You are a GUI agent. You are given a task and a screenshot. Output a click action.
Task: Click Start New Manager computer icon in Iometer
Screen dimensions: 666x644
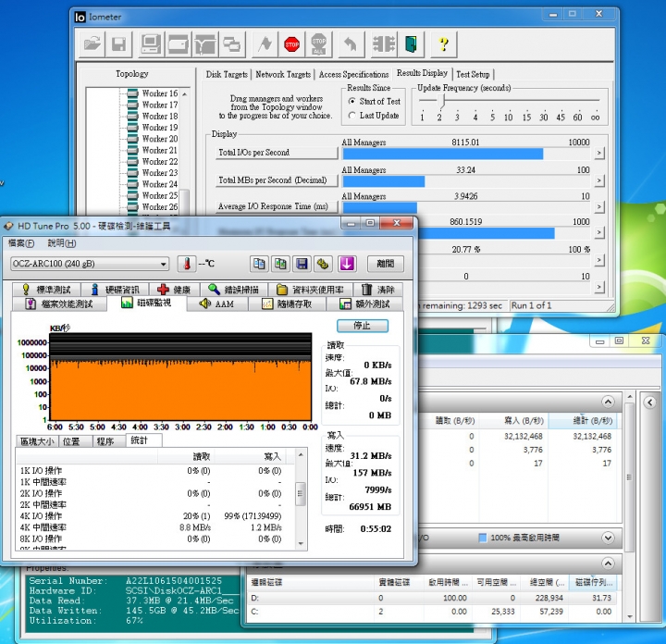(151, 43)
